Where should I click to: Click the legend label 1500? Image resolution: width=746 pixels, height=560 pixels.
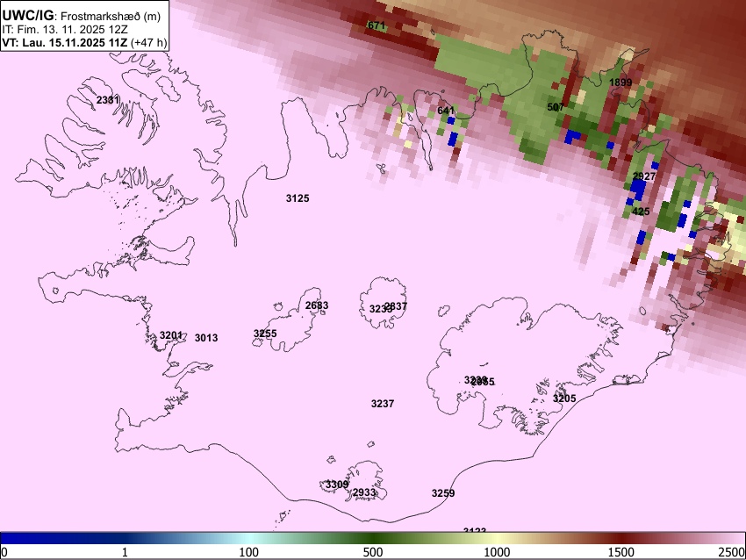(x=621, y=552)
